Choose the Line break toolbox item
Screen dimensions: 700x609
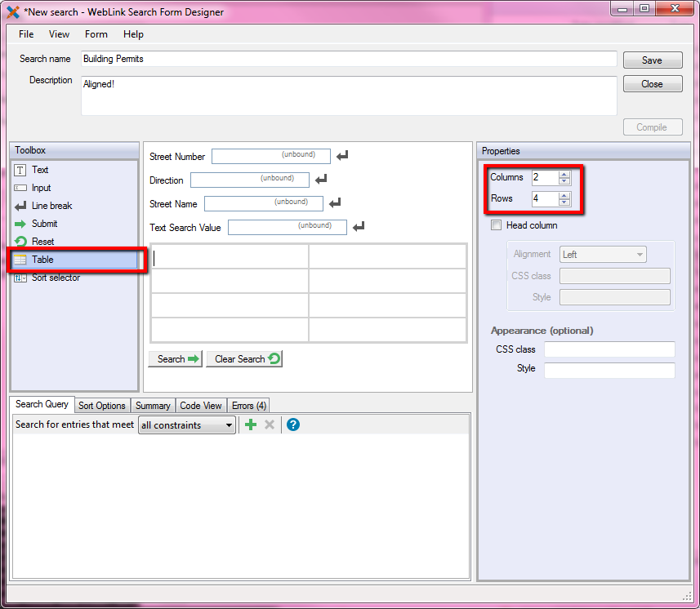51,206
